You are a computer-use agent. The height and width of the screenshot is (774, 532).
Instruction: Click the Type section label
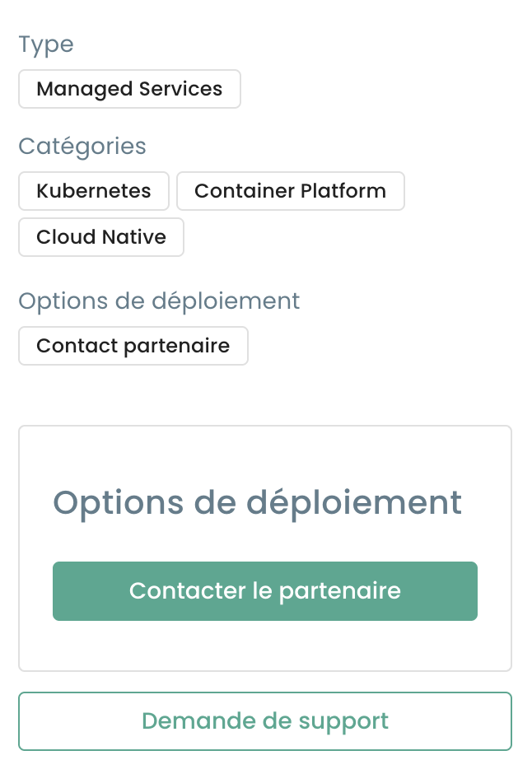(x=46, y=44)
